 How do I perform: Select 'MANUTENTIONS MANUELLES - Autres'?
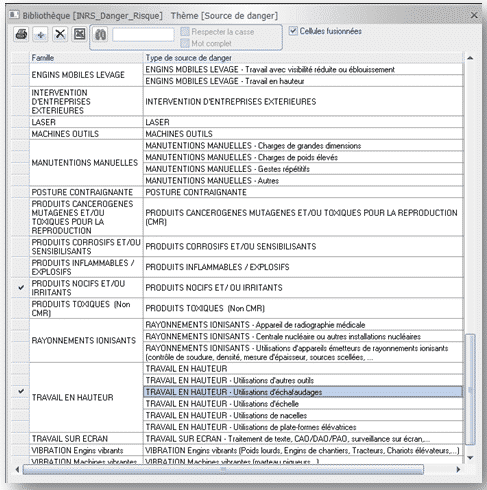[x=303, y=181]
